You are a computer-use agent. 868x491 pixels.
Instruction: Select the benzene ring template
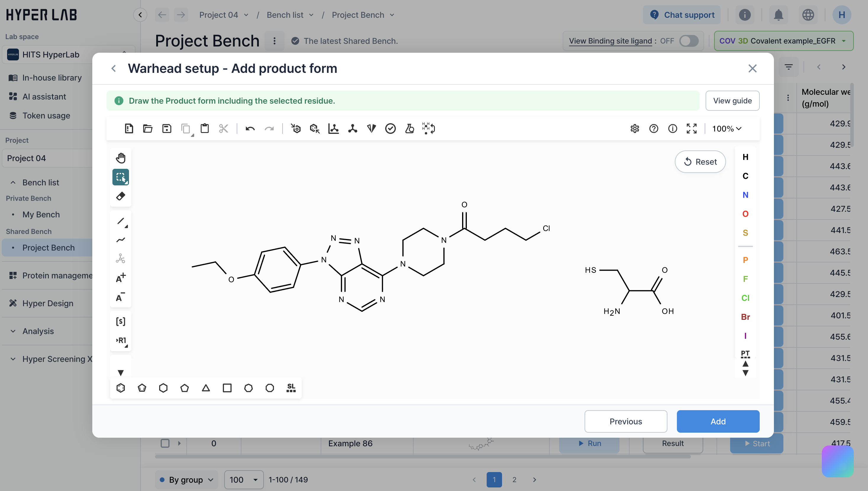121,388
